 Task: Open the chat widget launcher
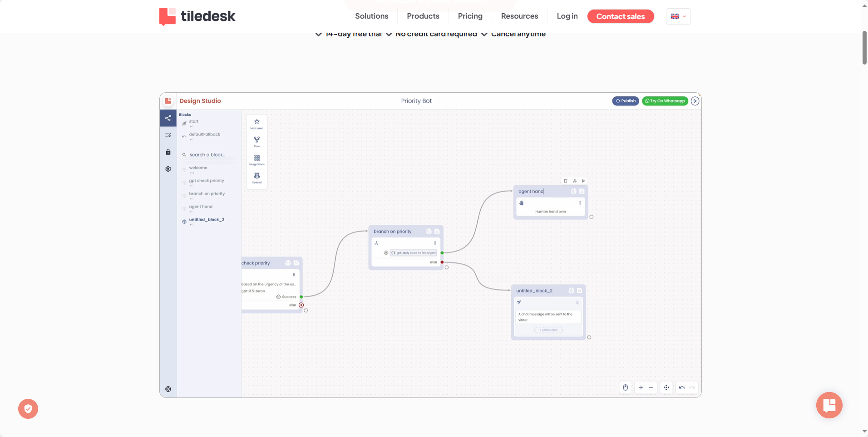tap(829, 405)
